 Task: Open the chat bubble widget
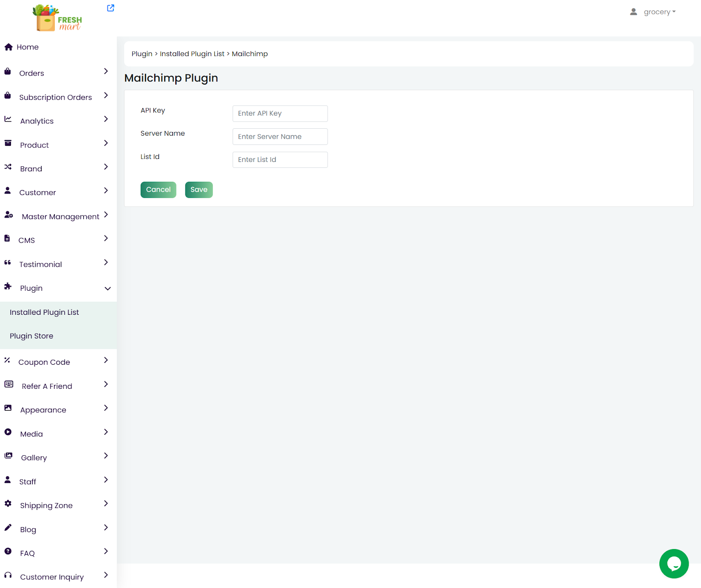673,563
